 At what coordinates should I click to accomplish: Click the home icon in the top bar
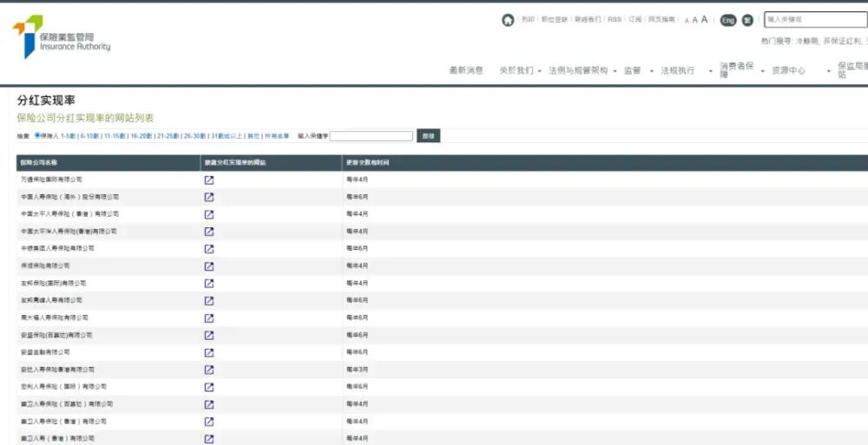[508, 20]
